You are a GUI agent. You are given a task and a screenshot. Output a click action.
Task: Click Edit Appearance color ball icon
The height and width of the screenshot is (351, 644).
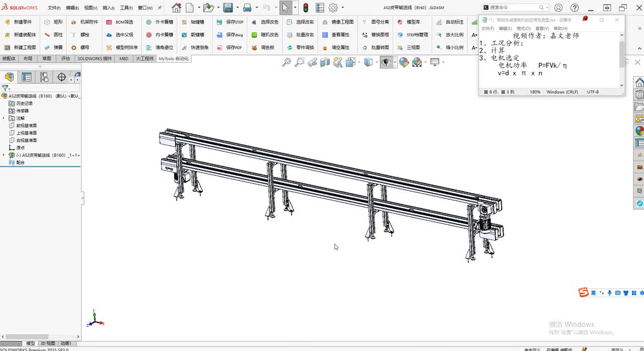tap(404, 62)
